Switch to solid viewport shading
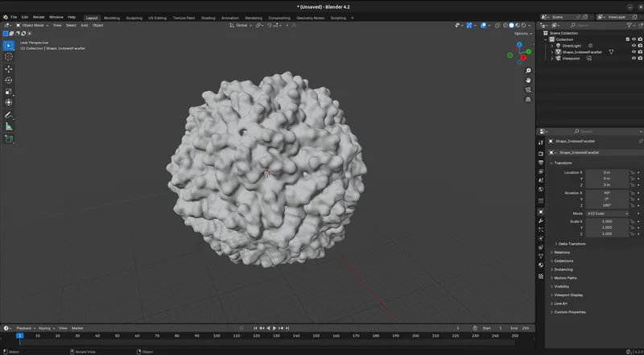Viewport: 644px width, 355px height. click(511, 26)
